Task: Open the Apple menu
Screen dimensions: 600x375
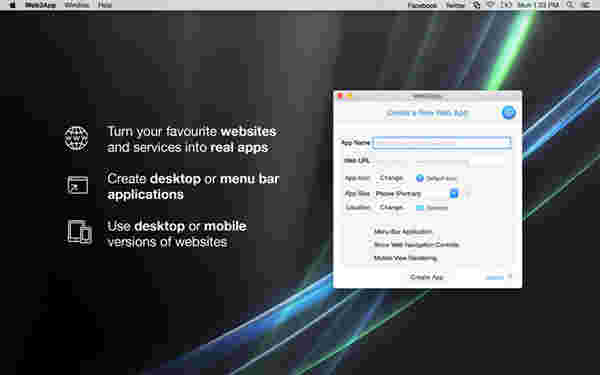Action: (x=12, y=5)
